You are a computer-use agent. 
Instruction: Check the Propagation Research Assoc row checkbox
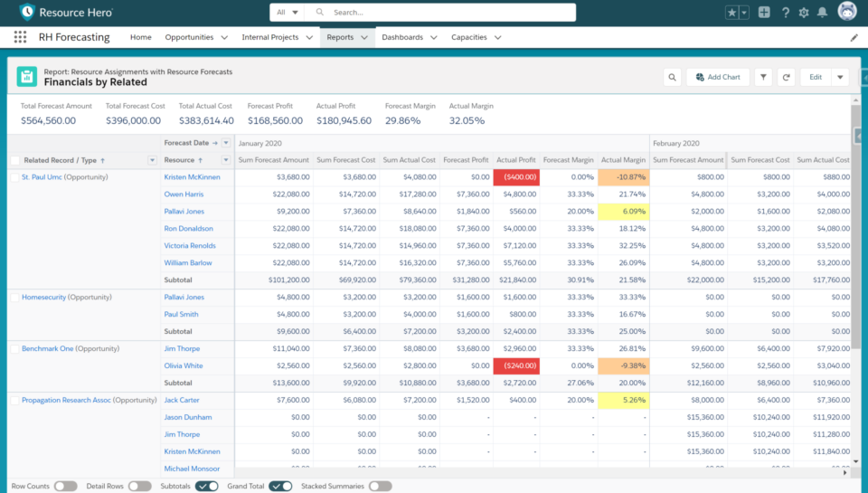pos(15,401)
